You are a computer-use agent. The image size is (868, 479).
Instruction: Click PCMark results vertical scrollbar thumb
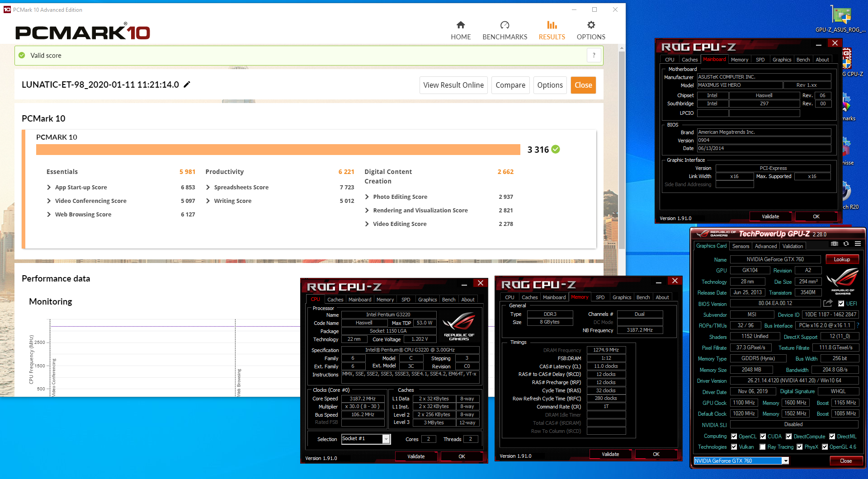622,149
